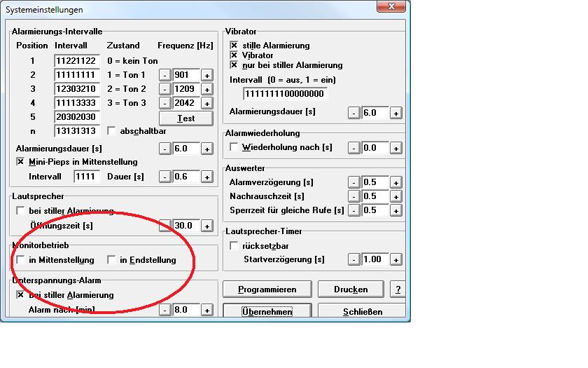Image resolution: width=588 pixels, height=368 pixels.
Task: Click the Vibrator Intervall input field
Action: tap(286, 93)
